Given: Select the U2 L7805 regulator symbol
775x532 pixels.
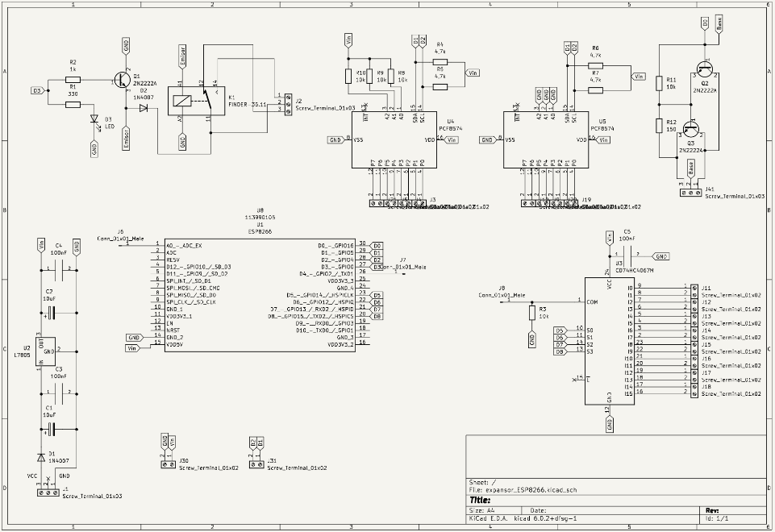Looking at the screenshot, I should pyautogui.click(x=45, y=351).
